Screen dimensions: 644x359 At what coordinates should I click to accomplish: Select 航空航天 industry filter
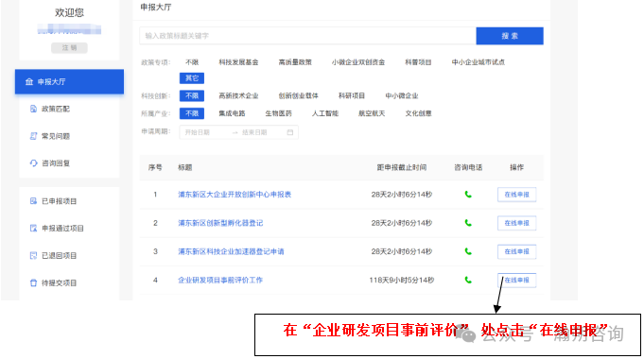click(x=372, y=113)
